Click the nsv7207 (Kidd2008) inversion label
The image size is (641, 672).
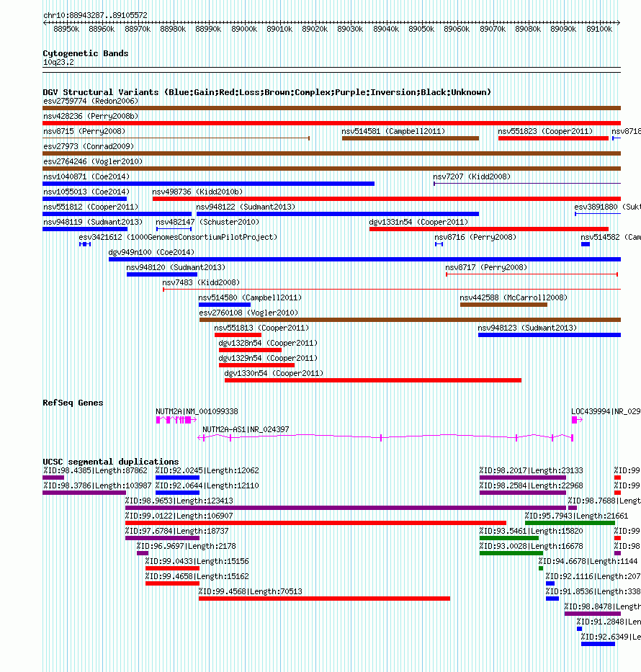(x=472, y=176)
